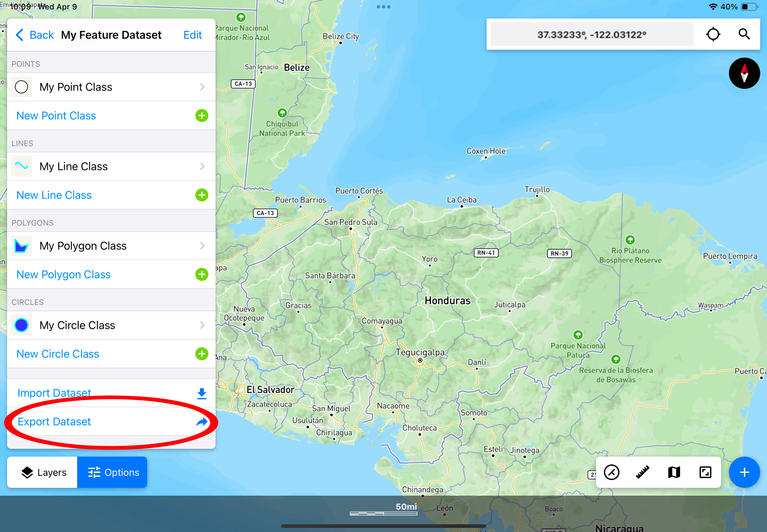767x532 pixels.
Task: Tap the Export Dataset link
Action: click(x=54, y=422)
